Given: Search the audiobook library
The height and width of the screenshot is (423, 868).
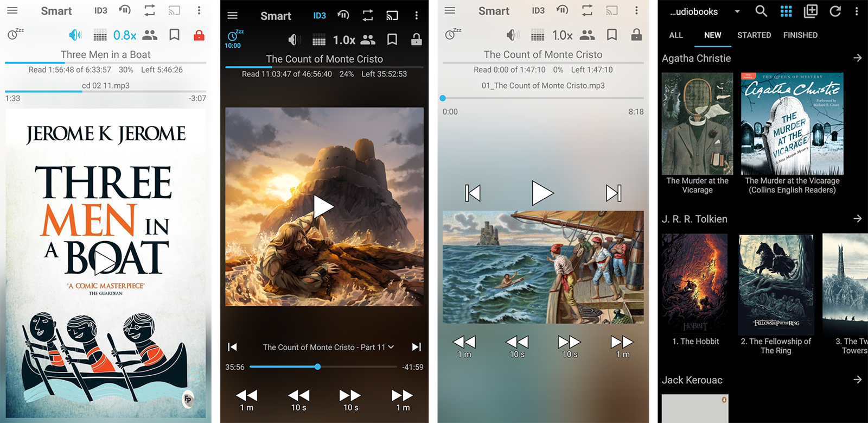Looking at the screenshot, I should 761,11.
